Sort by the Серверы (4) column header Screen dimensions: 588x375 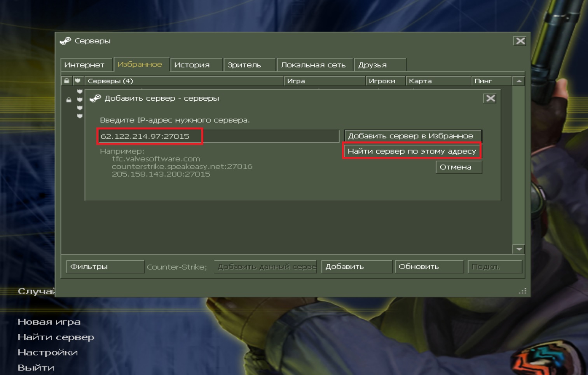[184, 81]
